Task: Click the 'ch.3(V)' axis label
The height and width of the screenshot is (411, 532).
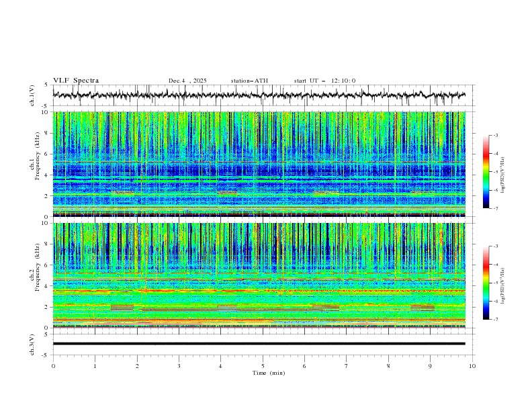Action: tap(32, 345)
